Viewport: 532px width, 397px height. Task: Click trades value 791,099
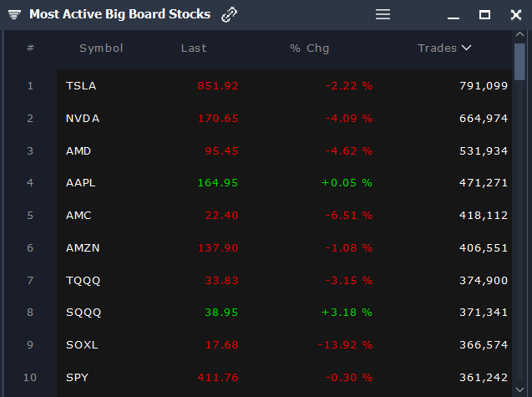click(x=484, y=86)
